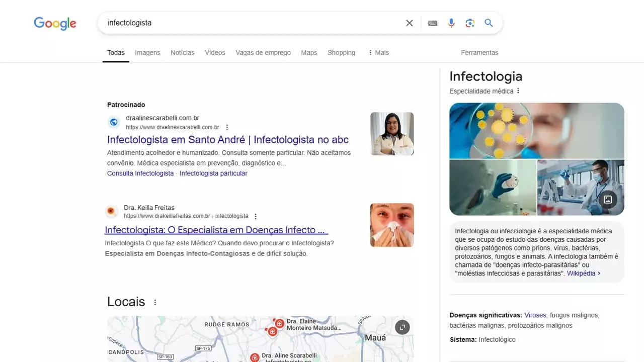Switch to the Notícias tab
Viewport: 644px width, 362px height.
point(183,53)
